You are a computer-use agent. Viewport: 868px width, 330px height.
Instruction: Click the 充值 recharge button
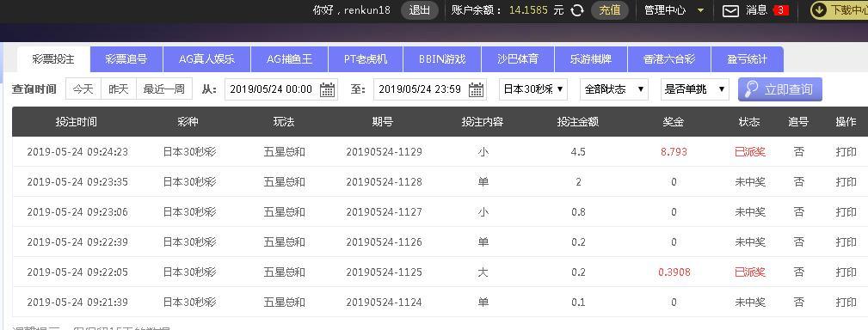tap(610, 10)
